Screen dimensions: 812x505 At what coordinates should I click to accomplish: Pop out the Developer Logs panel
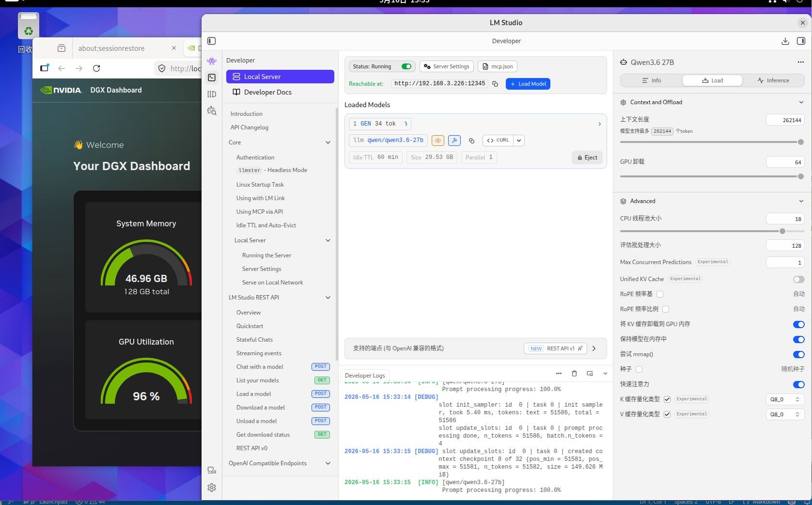[590, 374]
